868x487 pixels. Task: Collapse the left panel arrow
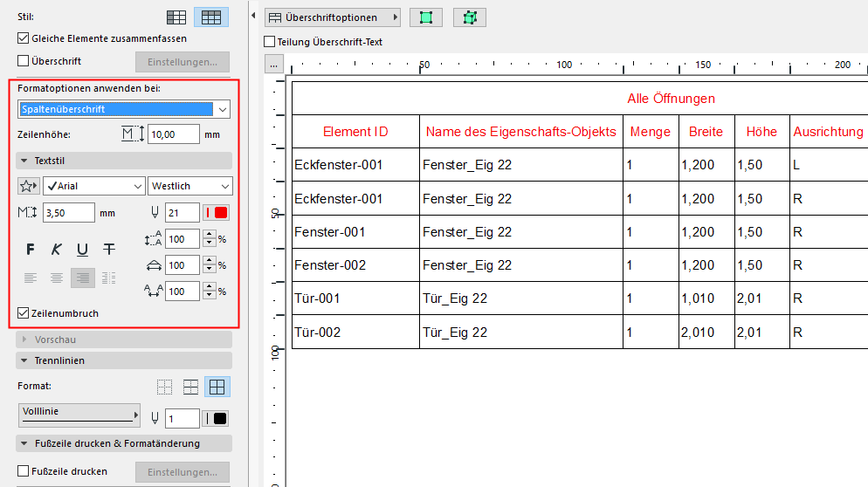pos(253,16)
